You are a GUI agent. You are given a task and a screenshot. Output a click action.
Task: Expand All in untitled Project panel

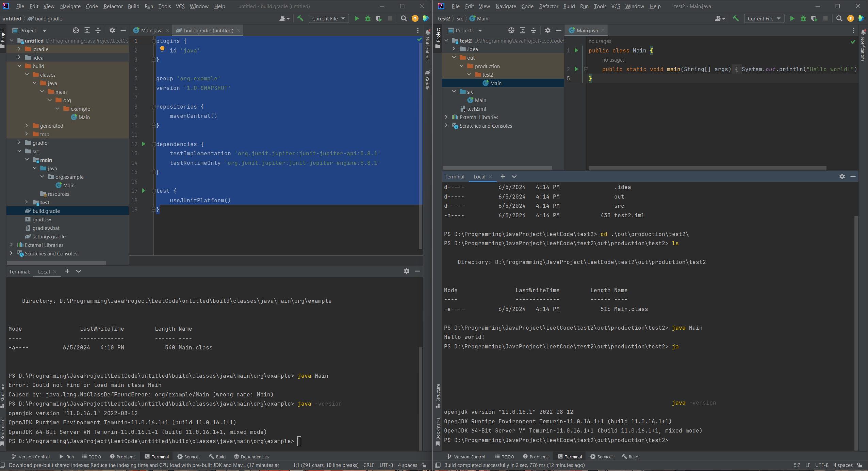87,31
